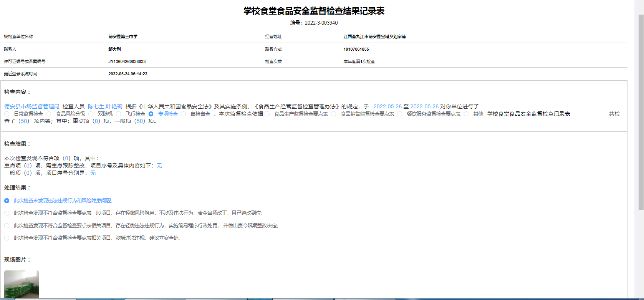
Task: Open the on-site photo thumbnail
Action: [22, 284]
